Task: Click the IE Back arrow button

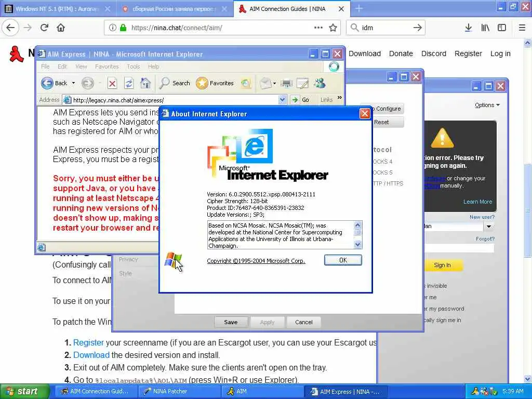Action: tap(47, 83)
